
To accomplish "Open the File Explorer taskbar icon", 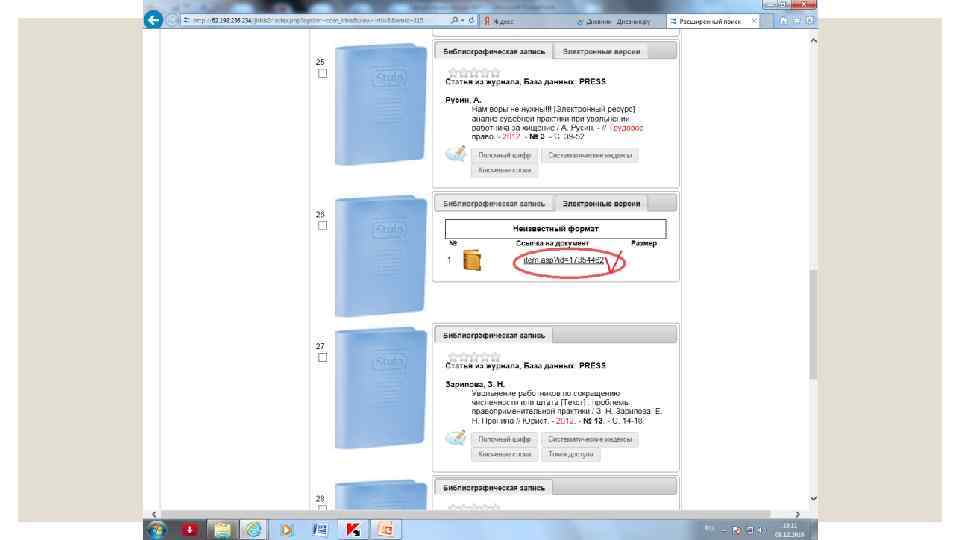I will point(222,530).
